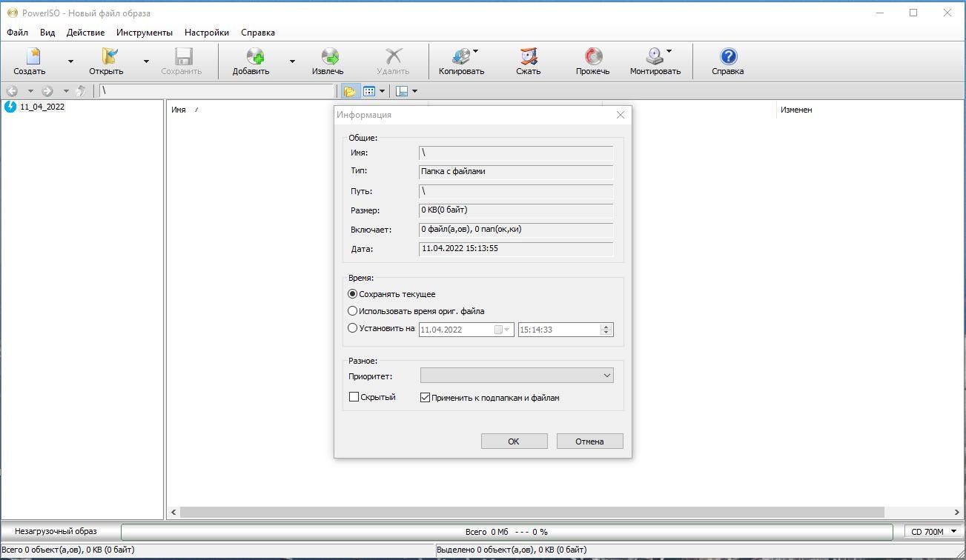Select Сохранять текущее radio button
This screenshot has width=966, height=560.
pyautogui.click(x=353, y=294)
